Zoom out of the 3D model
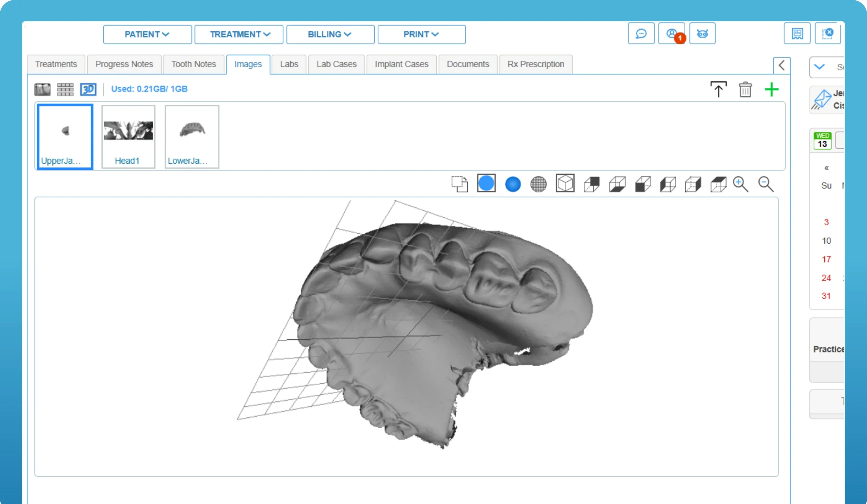This screenshot has height=504, width=867. point(766,184)
